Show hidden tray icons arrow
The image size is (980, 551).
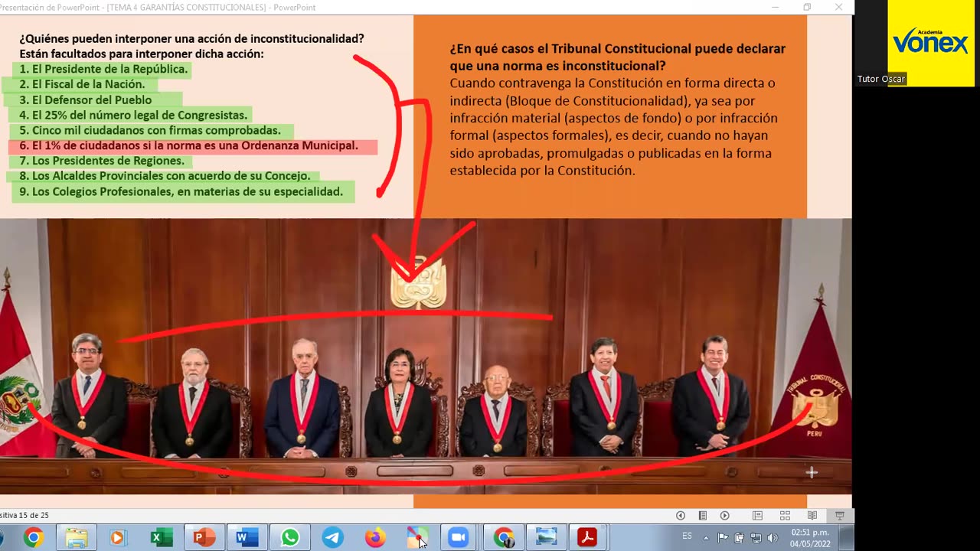tap(706, 537)
